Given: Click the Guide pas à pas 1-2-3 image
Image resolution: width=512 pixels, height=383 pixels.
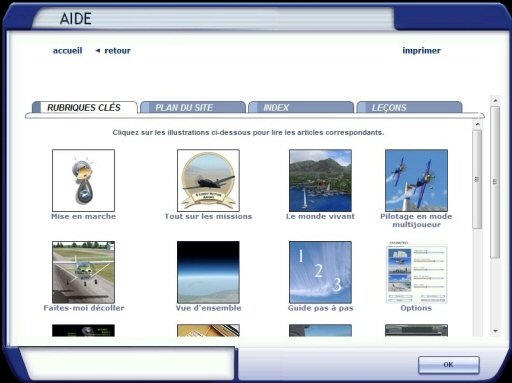Looking at the screenshot, I should (x=320, y=272).
